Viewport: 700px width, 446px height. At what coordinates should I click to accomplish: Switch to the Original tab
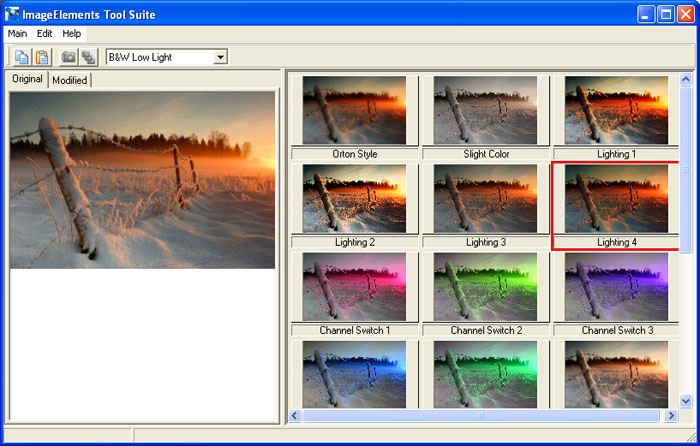27,79
